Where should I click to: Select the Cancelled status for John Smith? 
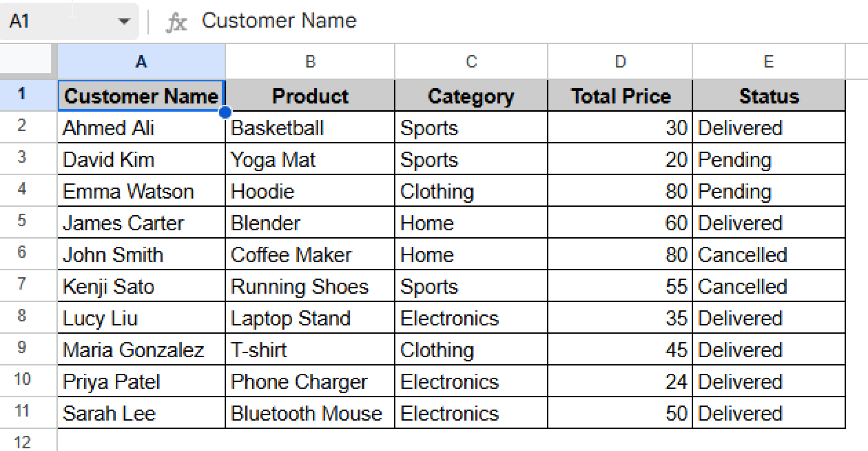[768, 254]
